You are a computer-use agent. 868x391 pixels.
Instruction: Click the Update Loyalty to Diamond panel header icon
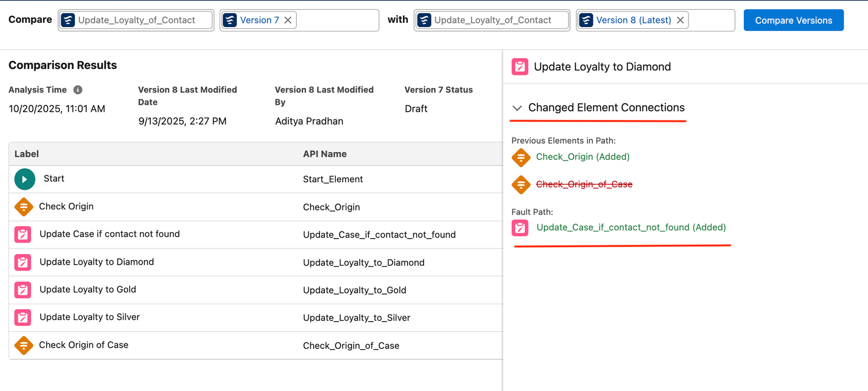520,67
